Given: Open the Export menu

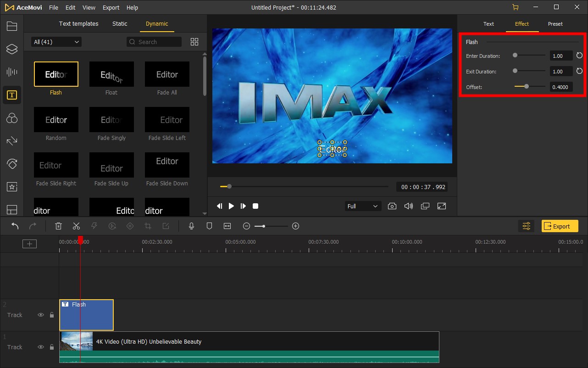Looking at the screenshot, I should pos(111,8).
